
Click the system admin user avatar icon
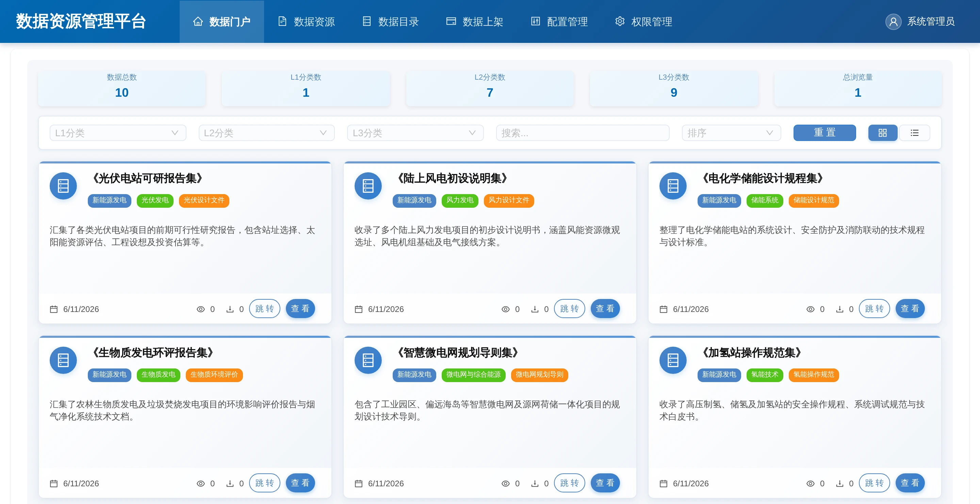(x=893, y=22)
